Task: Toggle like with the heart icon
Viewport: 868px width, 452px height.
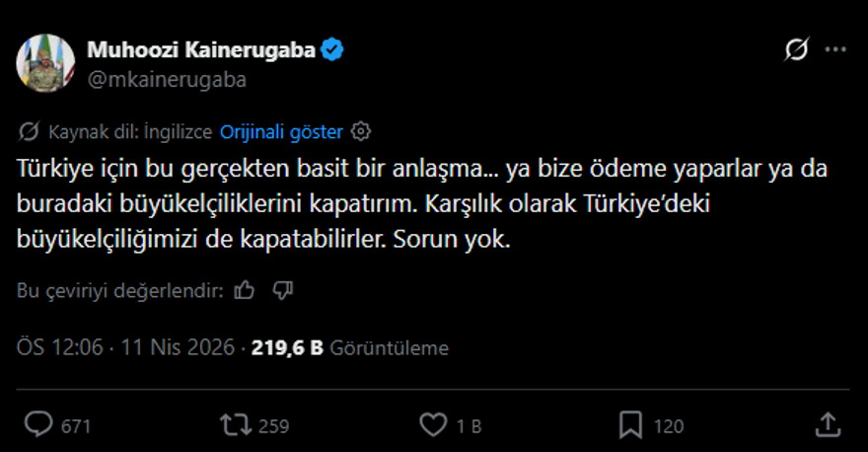Action: 434,425
